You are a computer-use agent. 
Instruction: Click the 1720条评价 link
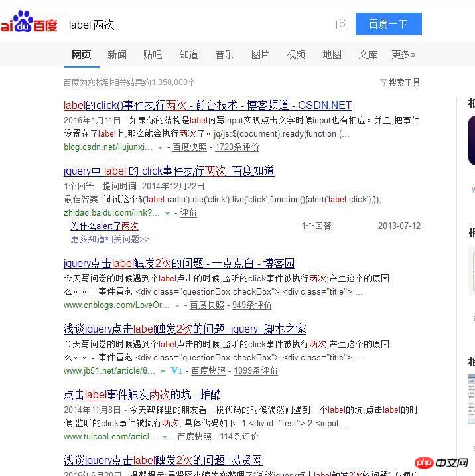[237, 147]
